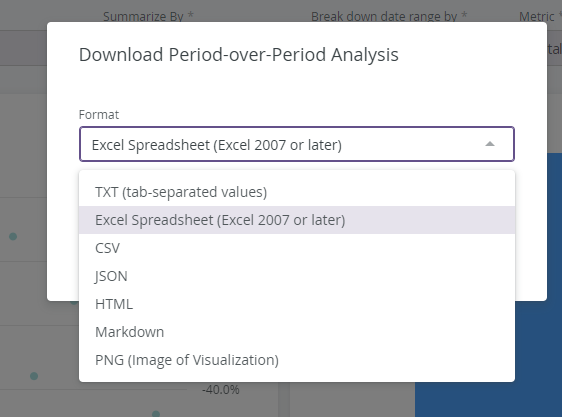This screenshot has height=417, width=562.
Task: Click the Summarize By field label
Action: coord(148,16)
